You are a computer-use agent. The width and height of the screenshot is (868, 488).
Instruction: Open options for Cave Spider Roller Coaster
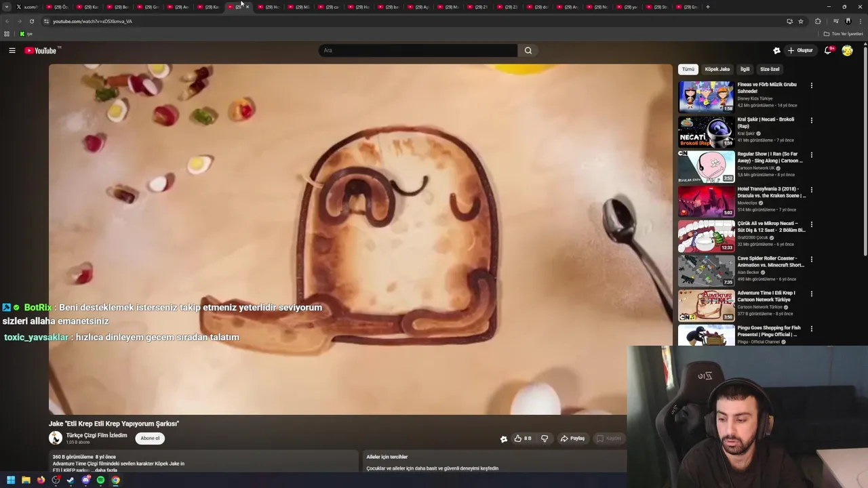click(811, 259)
